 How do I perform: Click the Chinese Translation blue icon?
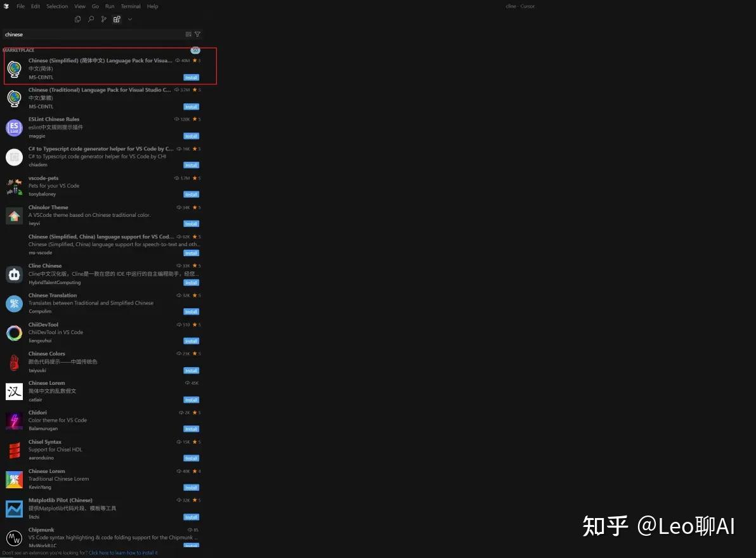[x=14, y=304]
